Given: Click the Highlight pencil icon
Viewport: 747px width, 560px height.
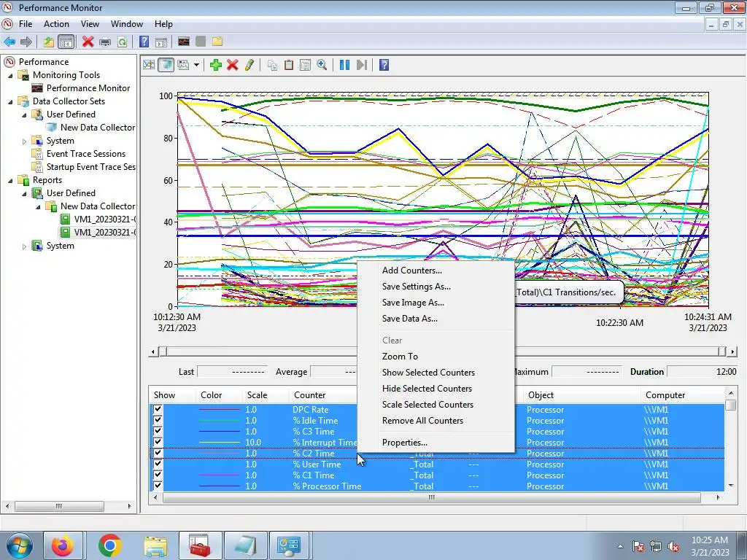Looking at the screenshot, I should click(249, 65).
